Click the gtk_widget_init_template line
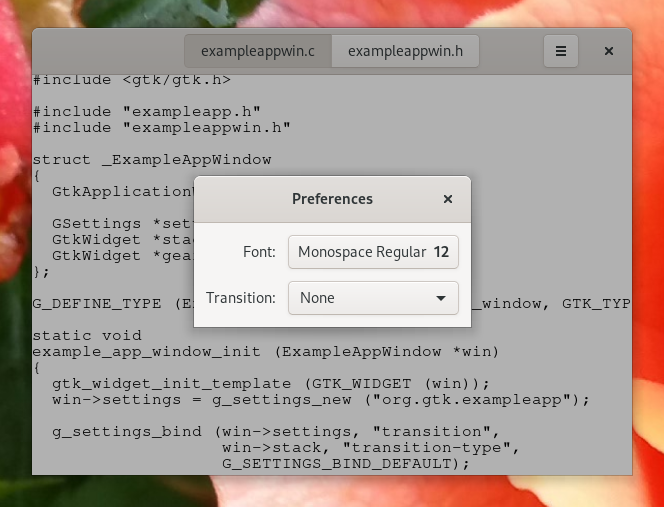The height and width of the screenshot is (507, 664). click(x=271, y=384)
